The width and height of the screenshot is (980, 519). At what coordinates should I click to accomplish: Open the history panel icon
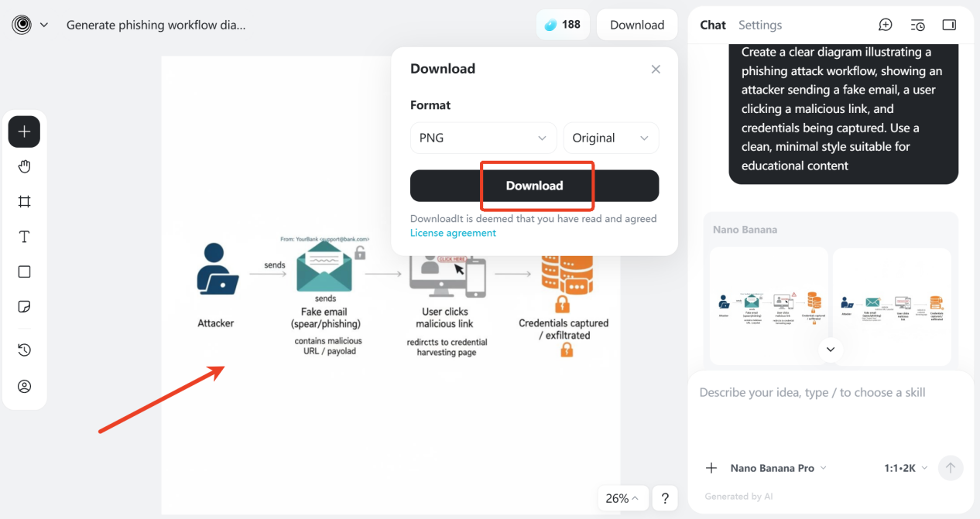pos(24,350)
